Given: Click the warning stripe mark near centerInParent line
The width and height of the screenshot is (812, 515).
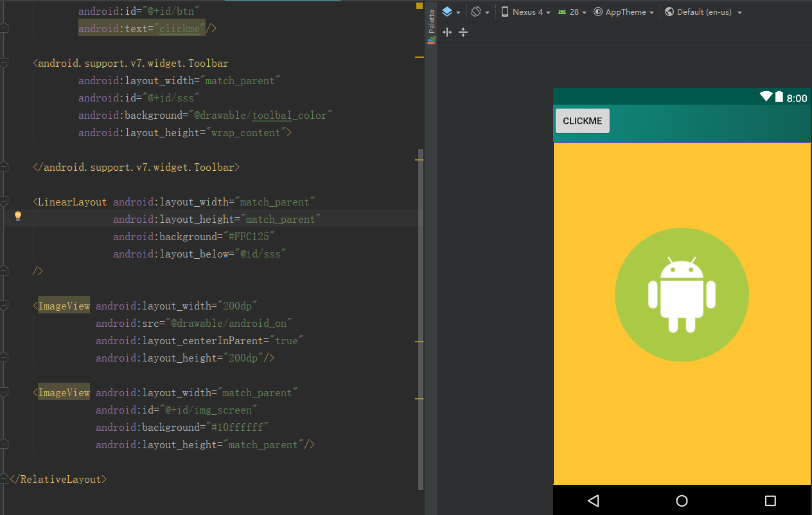Looking at the screenshot, I should [419, 342].
